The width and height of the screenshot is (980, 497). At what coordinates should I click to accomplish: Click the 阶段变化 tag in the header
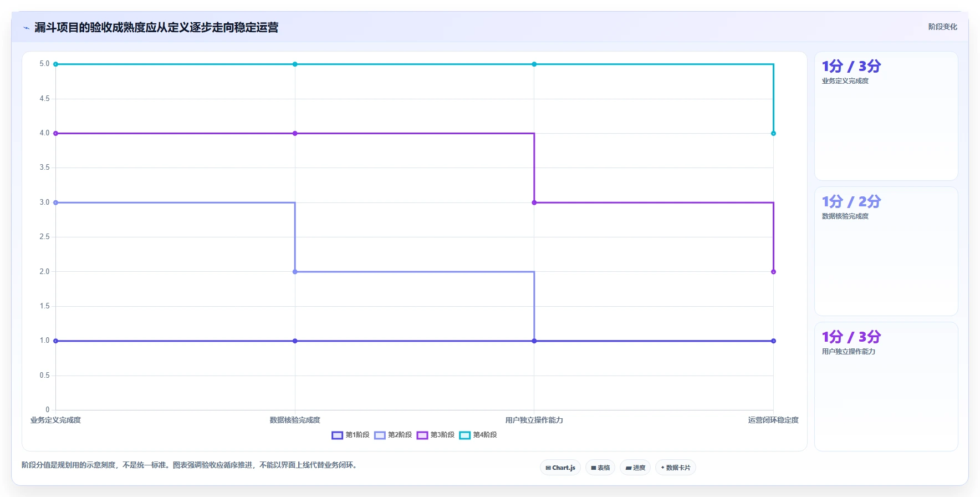[942, 27]
